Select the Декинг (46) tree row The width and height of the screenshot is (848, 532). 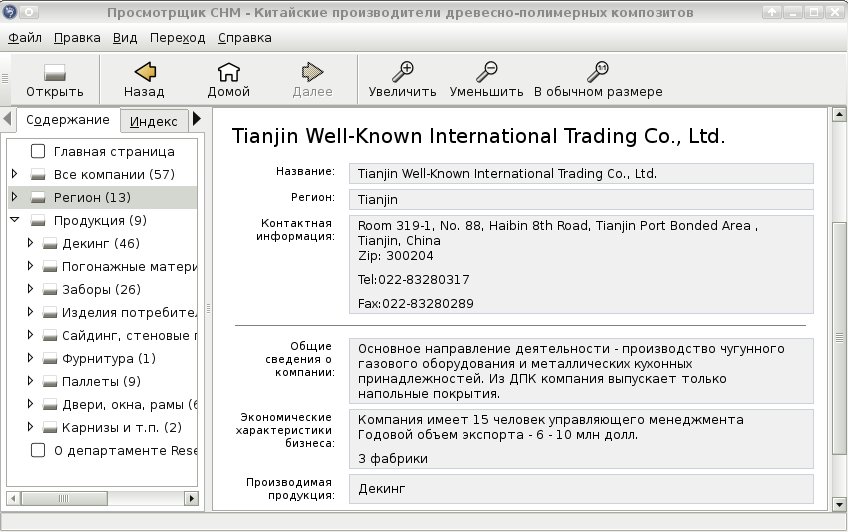[101, 244]
